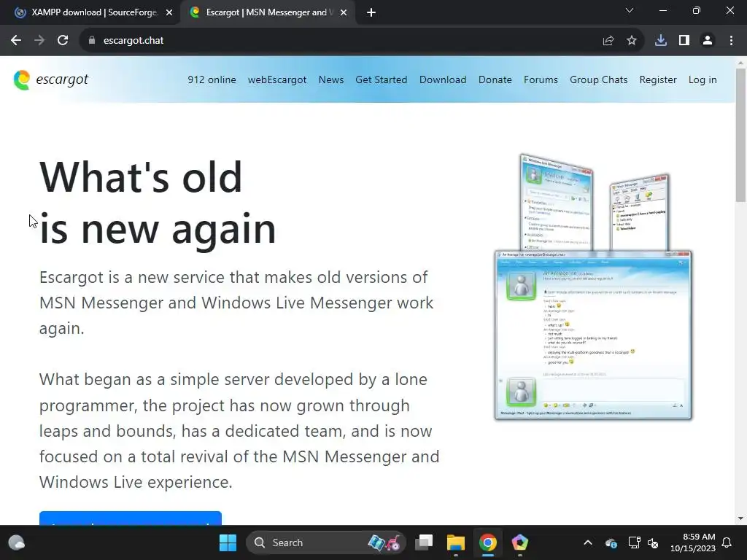Click the colorful hexagon app on taskbar
The image size is (747, 560).
point(519,542)
